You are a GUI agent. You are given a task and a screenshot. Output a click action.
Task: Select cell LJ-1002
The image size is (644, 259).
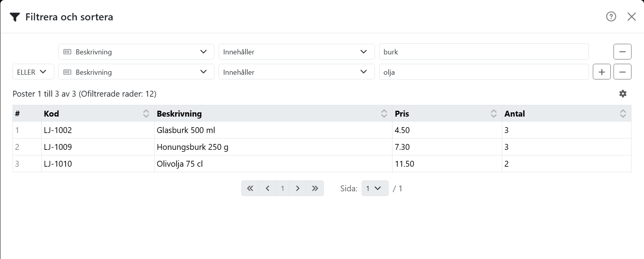98,130
